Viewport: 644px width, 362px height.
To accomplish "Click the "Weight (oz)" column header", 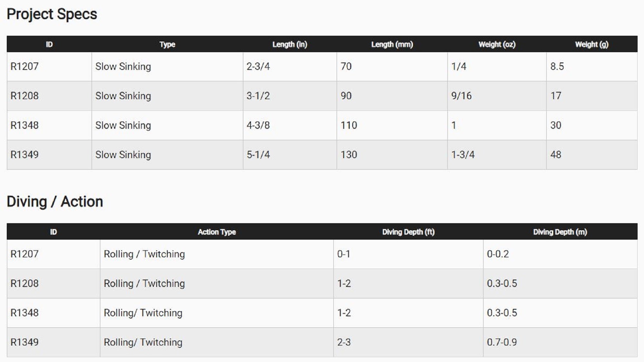I will point(497,44).
